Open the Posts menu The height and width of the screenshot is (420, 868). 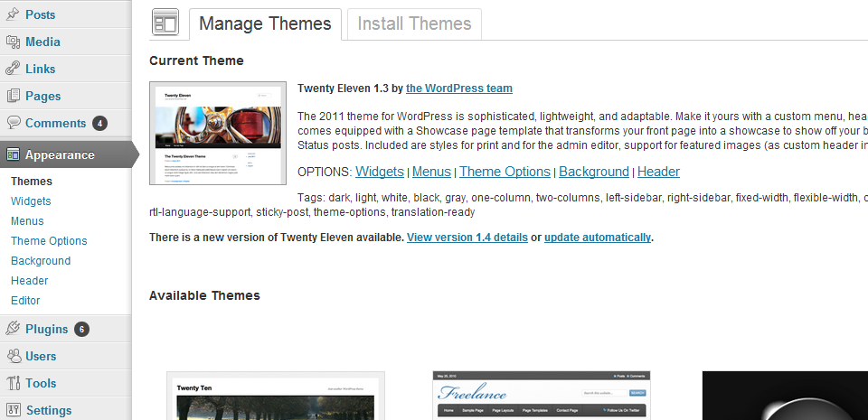tap(41, 15)
